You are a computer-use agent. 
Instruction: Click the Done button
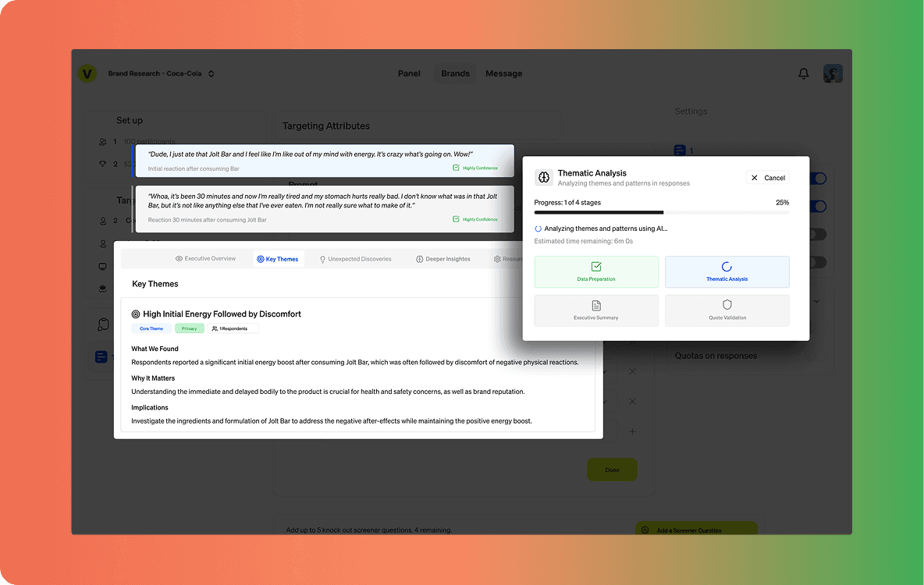[612, 470]
